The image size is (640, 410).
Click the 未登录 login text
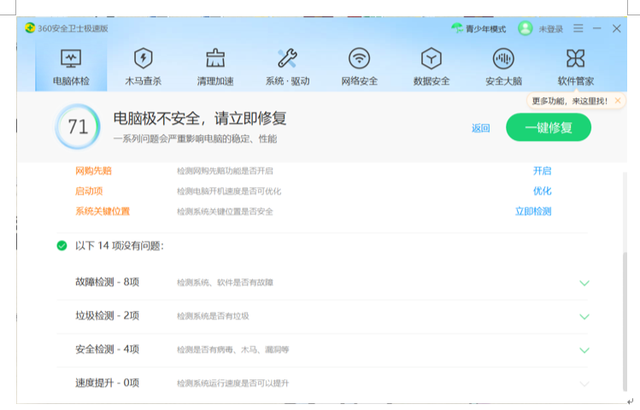(x=551, y=29)
